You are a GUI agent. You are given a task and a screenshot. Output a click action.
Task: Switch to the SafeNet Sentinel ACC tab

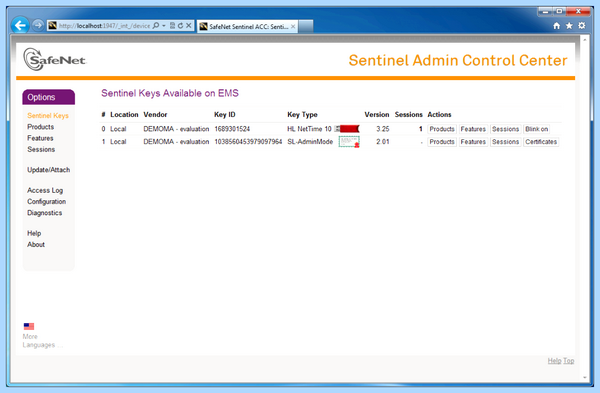tap(247, 26)
